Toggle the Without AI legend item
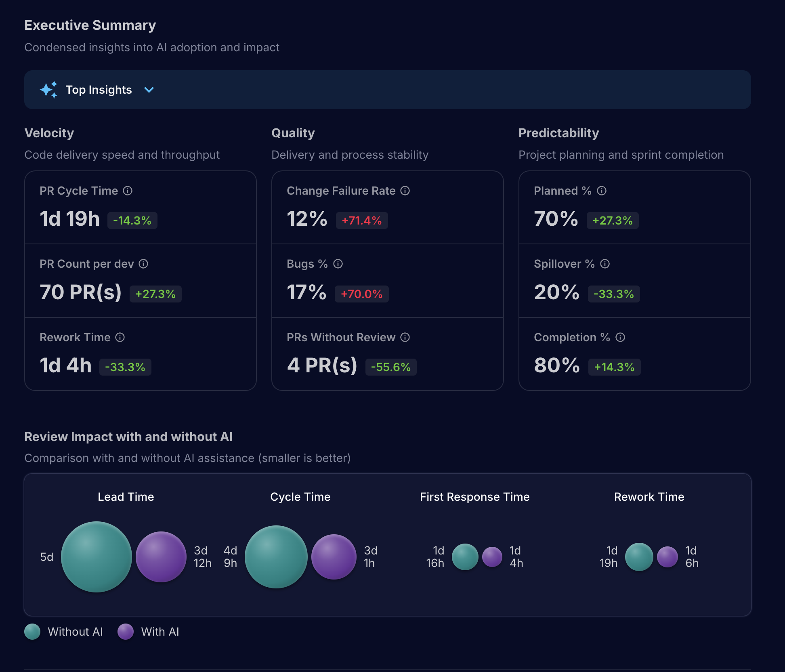Image resolution: width=785 pixels, height=672 pixels. point(75,632)
